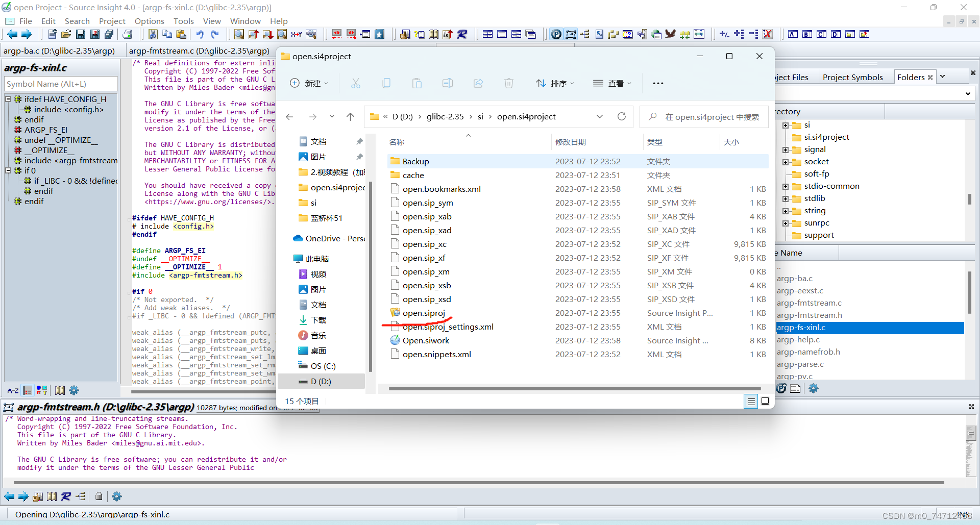Open D (D:) drive in Explorer sidebar

321,381
